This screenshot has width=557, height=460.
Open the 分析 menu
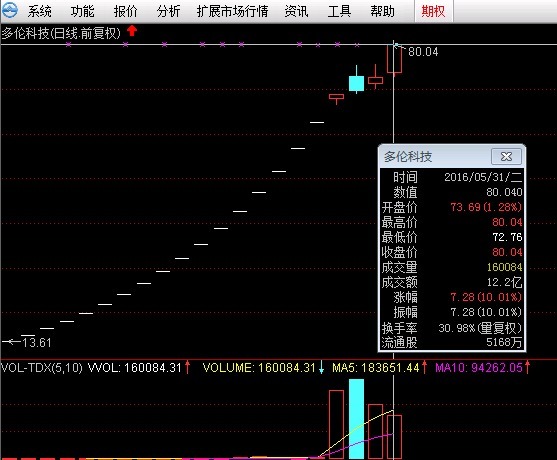168,11
